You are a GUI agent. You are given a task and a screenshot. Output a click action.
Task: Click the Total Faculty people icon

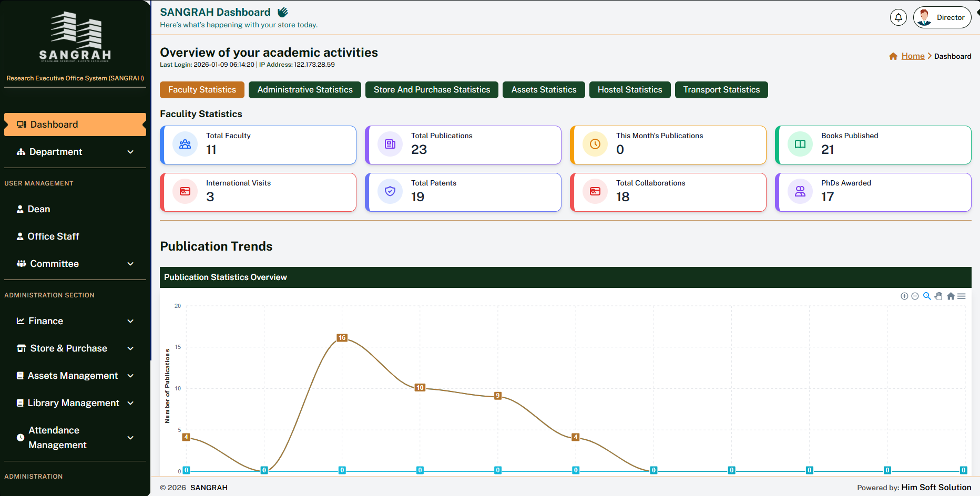click(x=185, y=144)
